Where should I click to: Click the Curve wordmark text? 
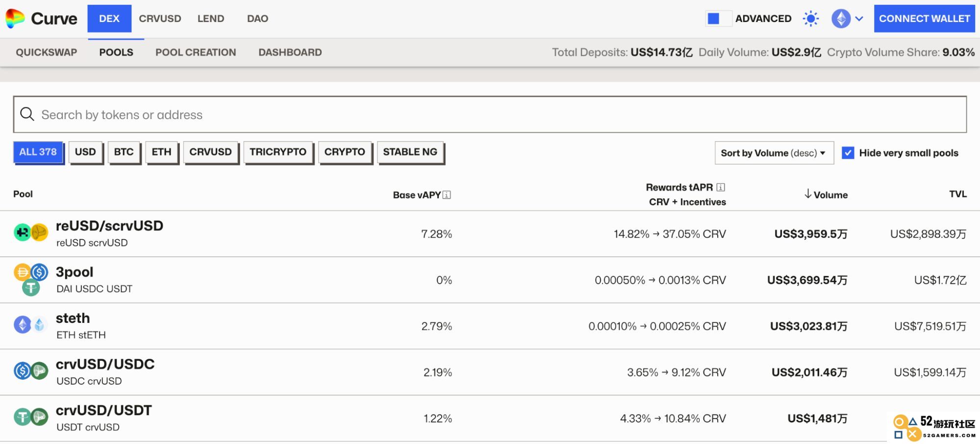[54, 19]
